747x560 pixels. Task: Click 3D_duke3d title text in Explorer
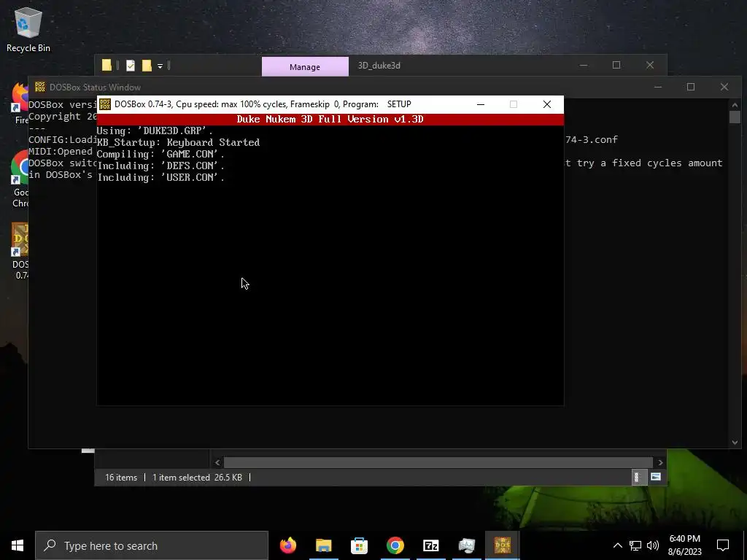tap(379, 65)
